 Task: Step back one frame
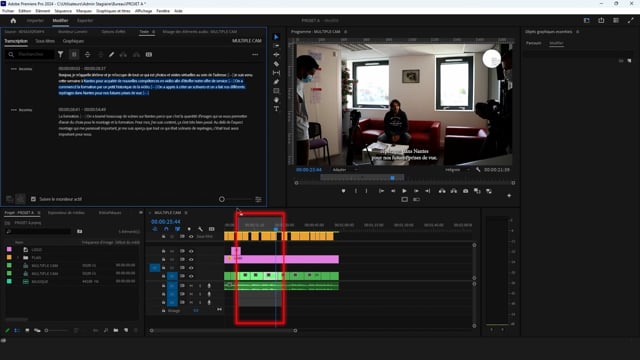(393, 191)
